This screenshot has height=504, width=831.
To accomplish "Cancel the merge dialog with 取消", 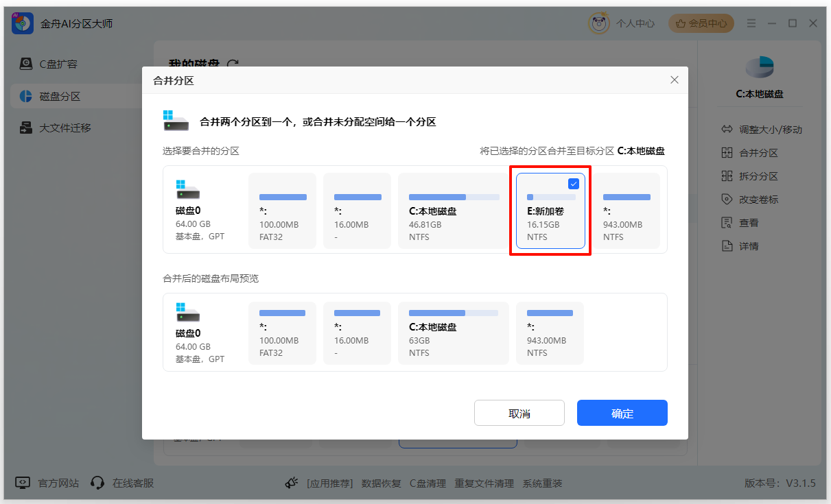I will click(x=519, y=412).
